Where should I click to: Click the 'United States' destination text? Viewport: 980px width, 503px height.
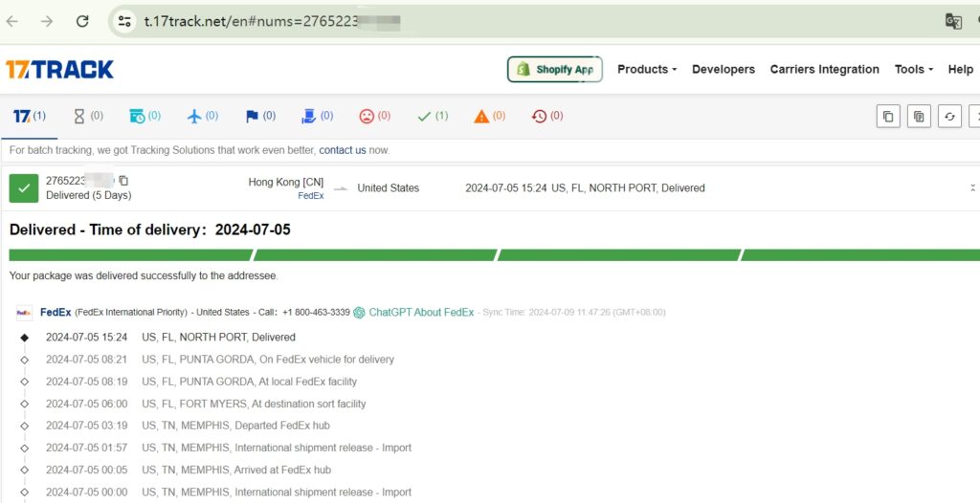[x=389, y=188]
